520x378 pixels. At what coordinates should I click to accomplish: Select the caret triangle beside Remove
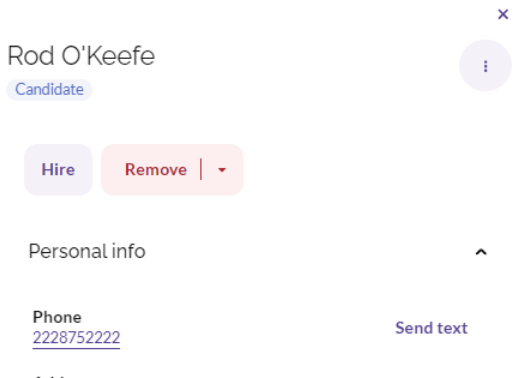point(222,170)
